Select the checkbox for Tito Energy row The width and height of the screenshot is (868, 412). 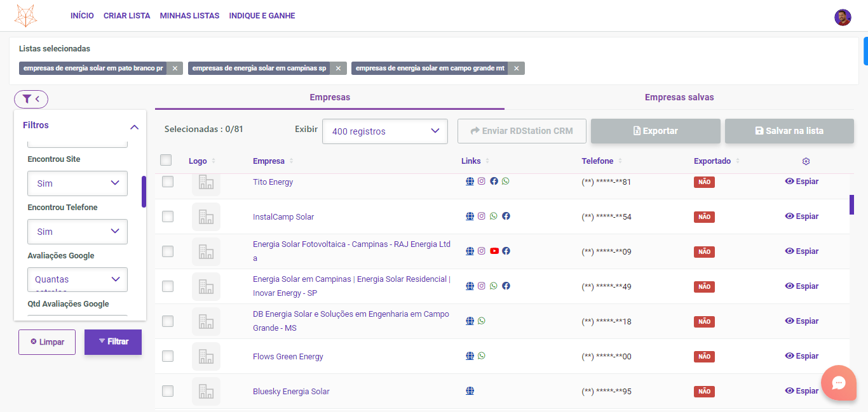[x=167, y=181]
